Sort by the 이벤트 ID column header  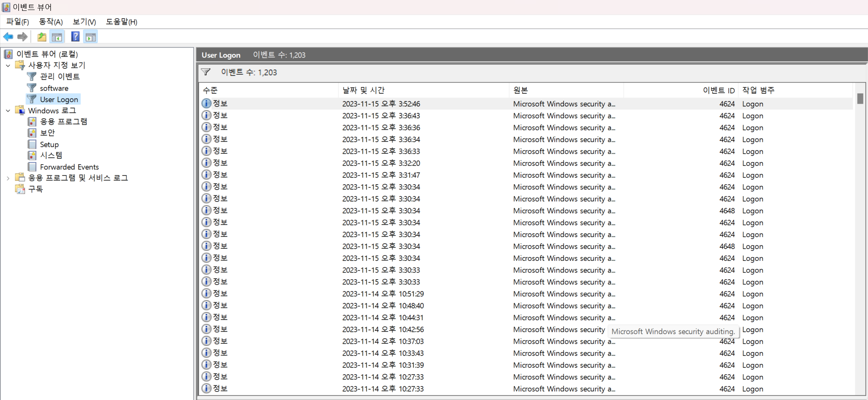[681, 90]
